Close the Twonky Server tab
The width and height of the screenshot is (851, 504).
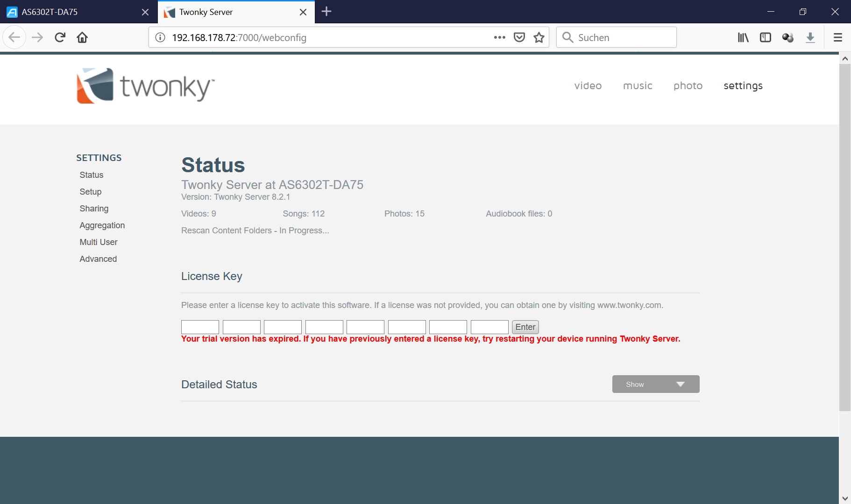303,12
